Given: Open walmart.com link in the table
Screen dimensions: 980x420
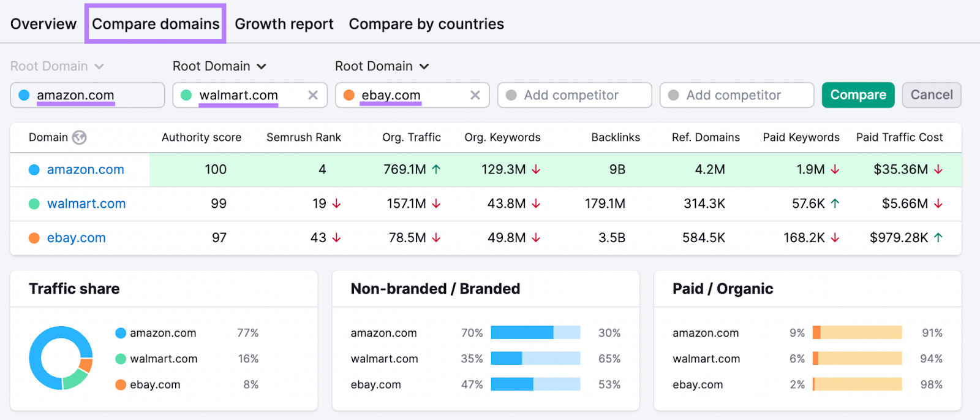Looking at the screenshot, I should (x=86, y=204).
